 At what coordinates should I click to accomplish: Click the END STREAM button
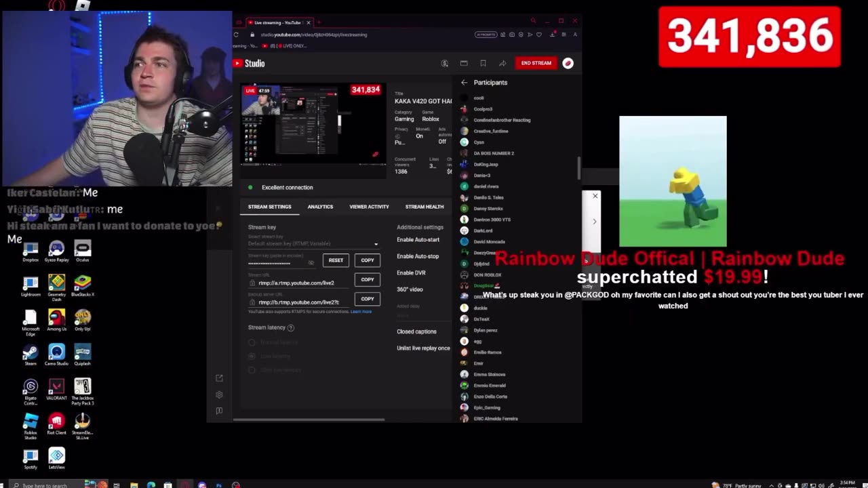coord(536,63)
